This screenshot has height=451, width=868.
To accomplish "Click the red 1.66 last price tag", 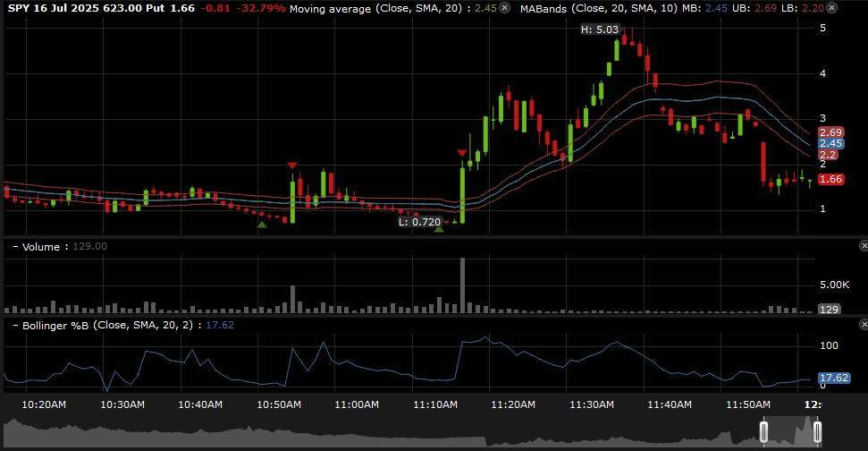I will click(x=831, y=179).
